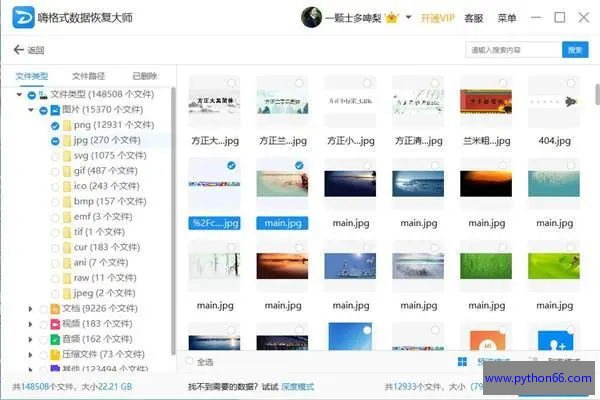The height and width of the screenshot is (400, 600).
Task: Check the gif folder checkbox
Action: point(55,171)
